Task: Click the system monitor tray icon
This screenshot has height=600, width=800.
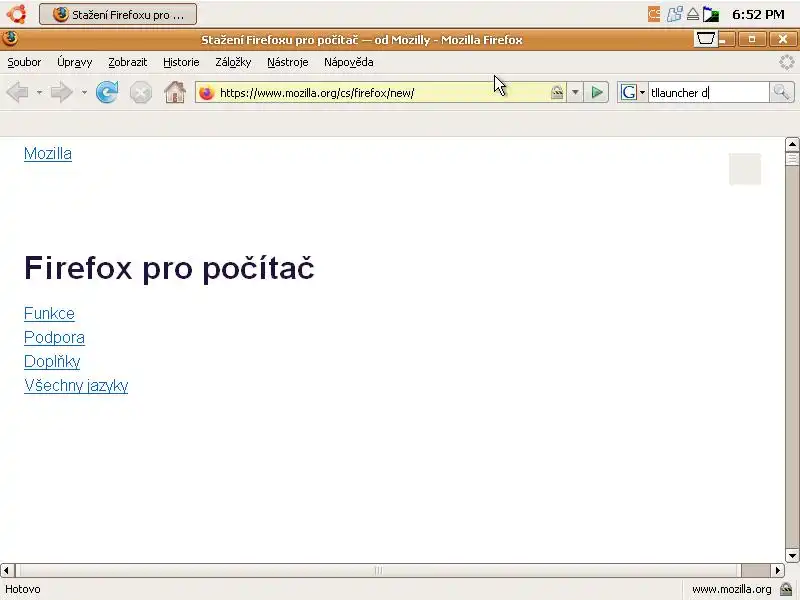Action: point(711,14)
